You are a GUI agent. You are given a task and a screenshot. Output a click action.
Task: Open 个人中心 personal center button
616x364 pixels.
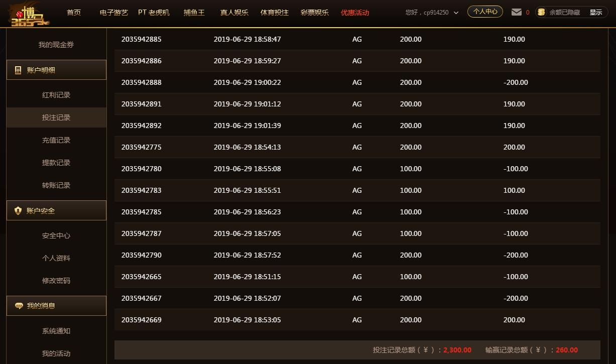tap(484, 11)
